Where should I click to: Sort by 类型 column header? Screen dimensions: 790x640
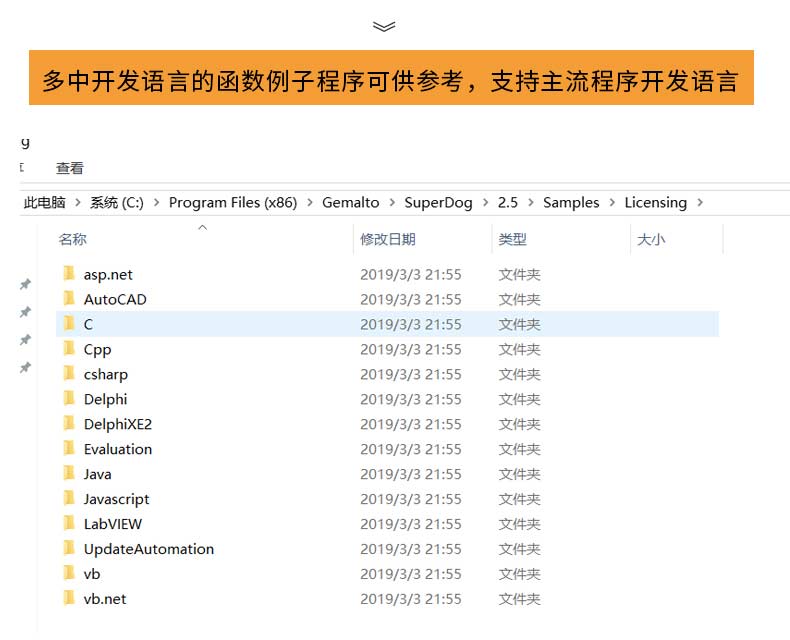(512, 239)
